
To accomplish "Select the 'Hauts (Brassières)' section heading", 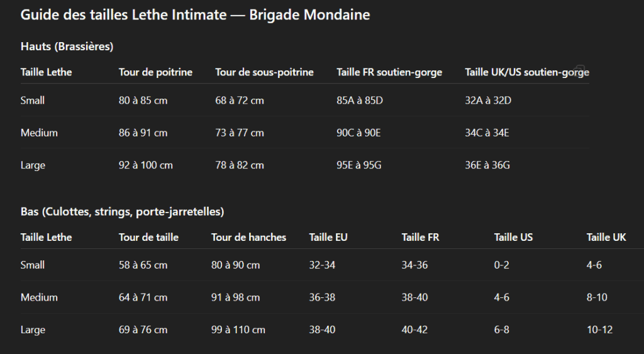I will tap(67, 47).
